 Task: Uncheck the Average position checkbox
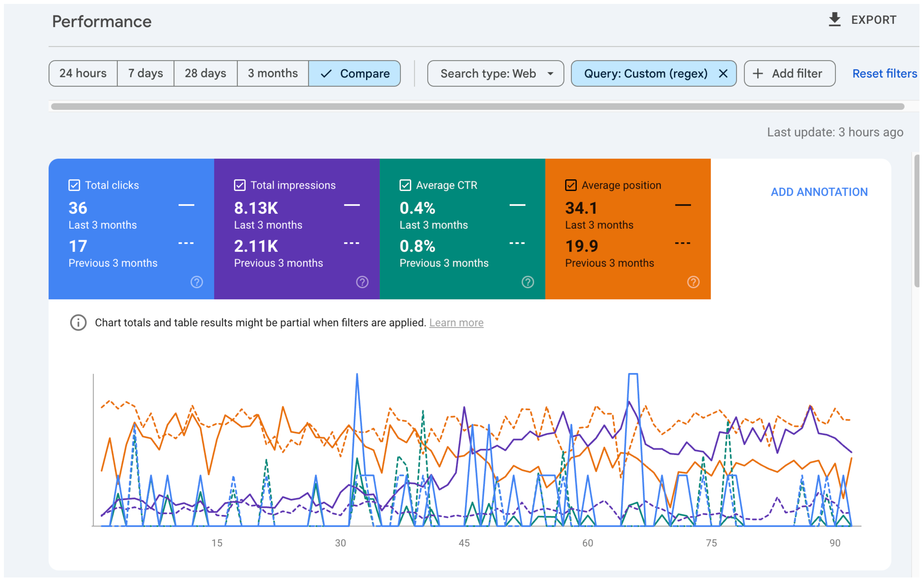[571, 185]
